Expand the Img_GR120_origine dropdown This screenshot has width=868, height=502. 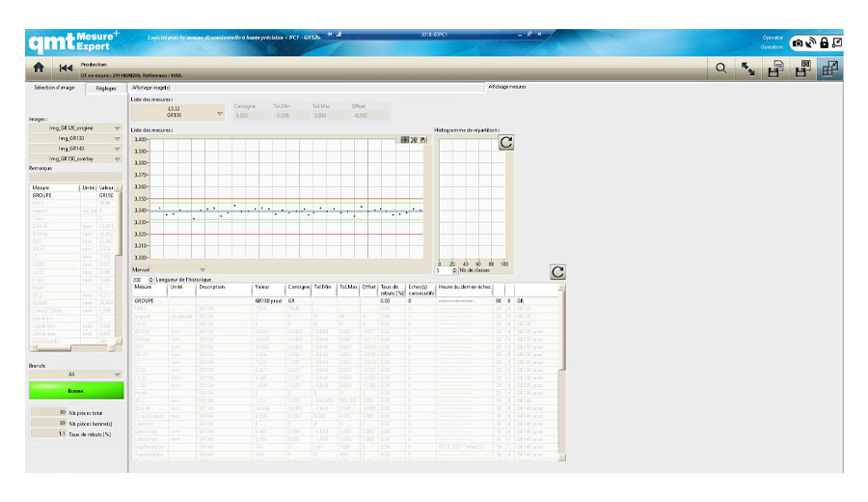[76, 127]
